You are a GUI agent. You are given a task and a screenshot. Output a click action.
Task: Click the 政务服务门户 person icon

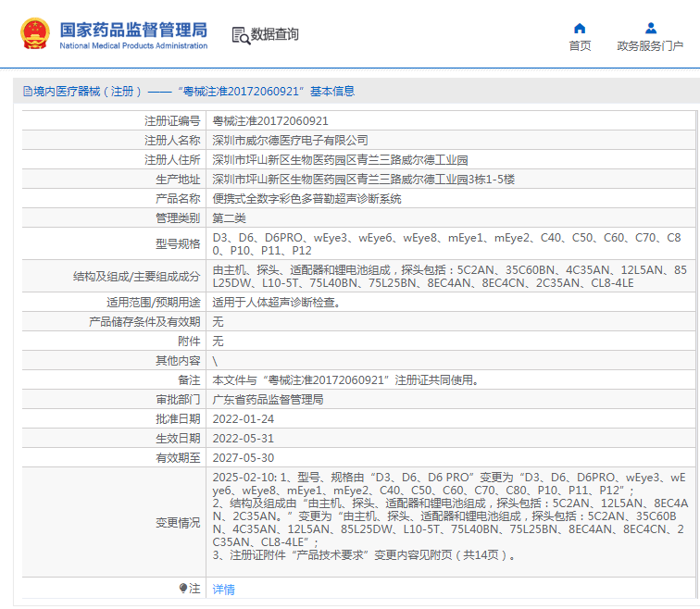pyautogui.click(x=650, y=28)
